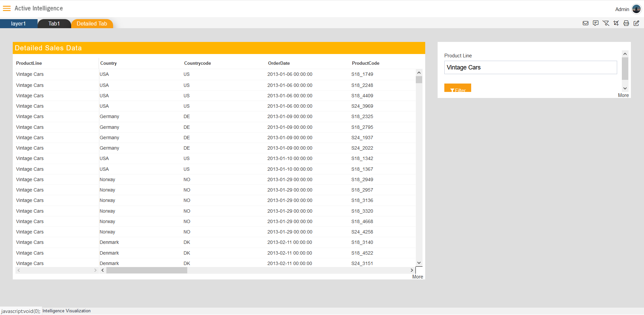This screenshot has height=315, width=644.
Task: Select product code S18_4409
Action: (362, 96)
